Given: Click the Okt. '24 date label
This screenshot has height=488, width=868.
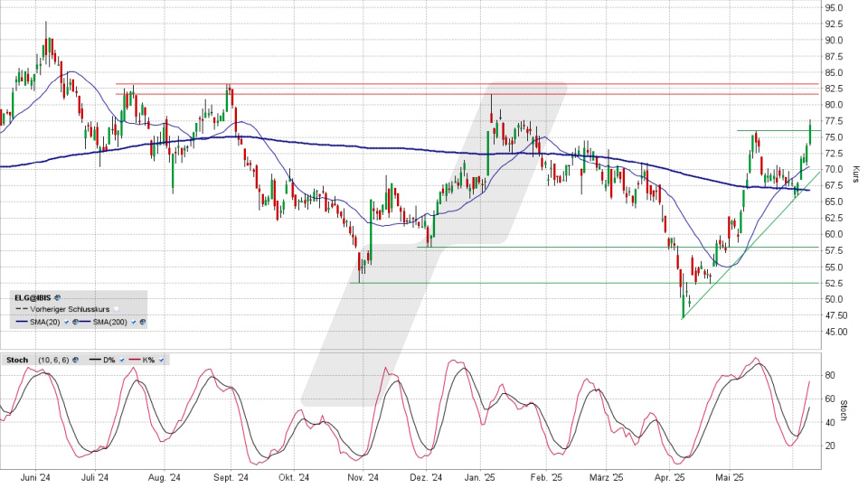Looking at the screenshot, I should click(x=294, y=477).
